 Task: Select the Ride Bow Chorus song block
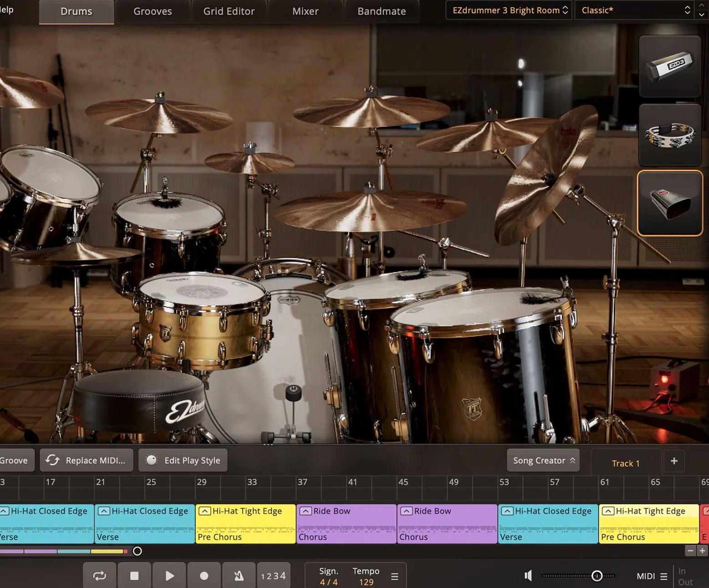(x=346, y=523)
